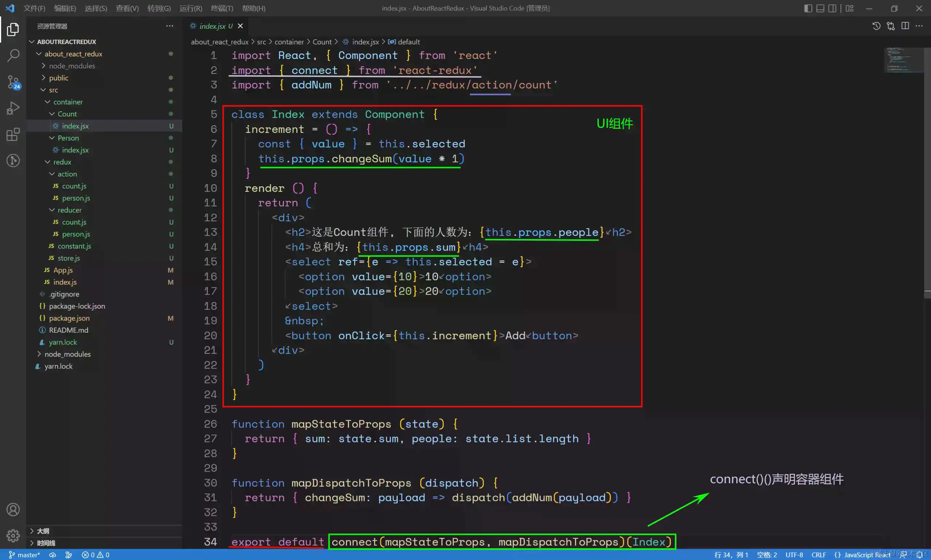Open changes compare icon in editor toolbar

tap(891, 26)
